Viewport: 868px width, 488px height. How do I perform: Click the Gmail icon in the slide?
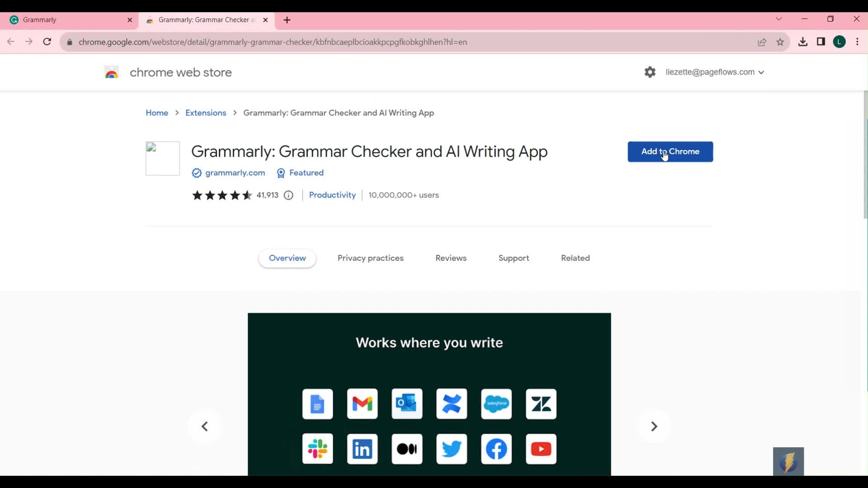[362, 404]
